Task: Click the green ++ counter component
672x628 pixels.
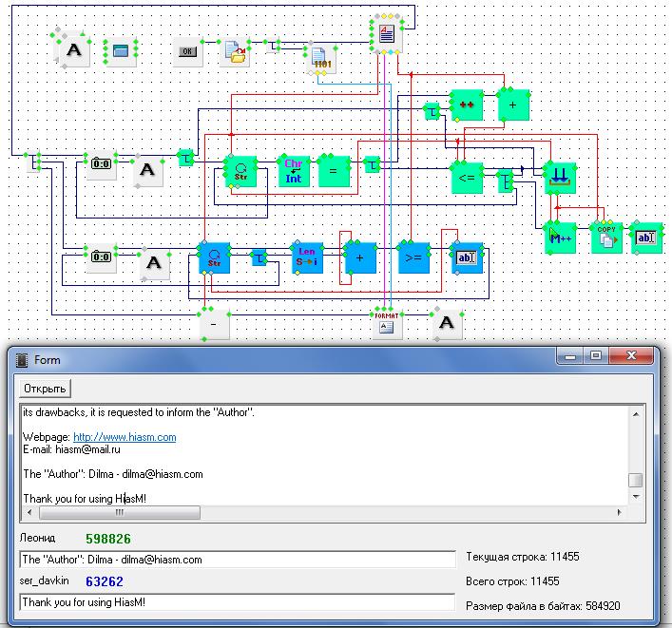Action: (x=466, y=105)
